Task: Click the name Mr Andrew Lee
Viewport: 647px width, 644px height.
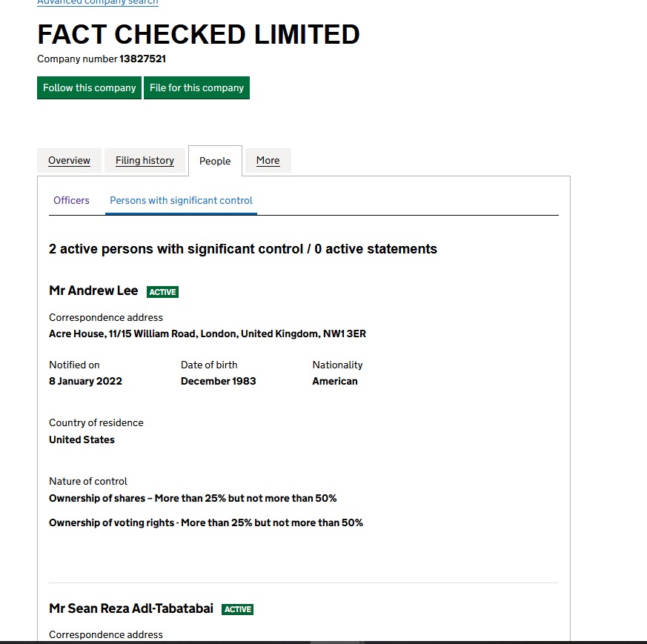Action: point(93,291)
